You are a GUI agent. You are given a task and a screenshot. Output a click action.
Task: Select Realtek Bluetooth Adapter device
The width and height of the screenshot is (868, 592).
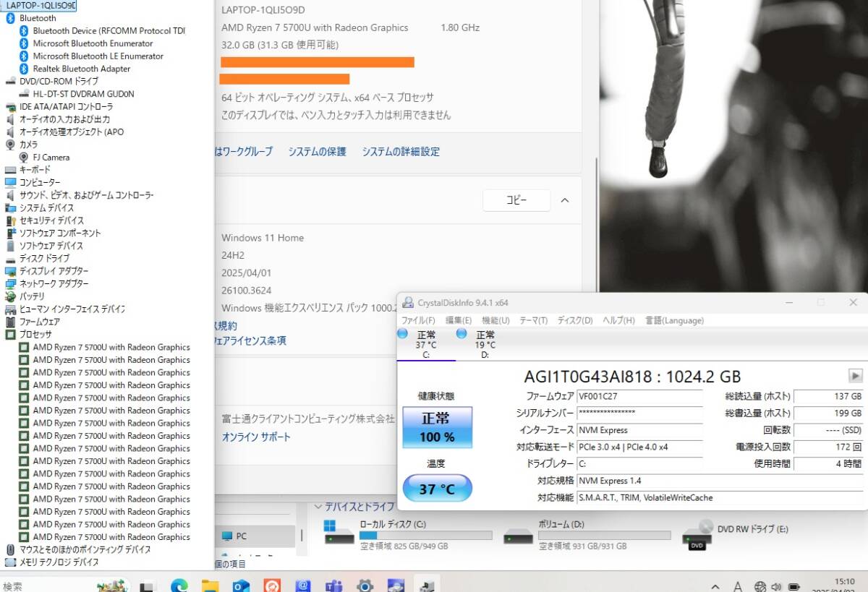click(x=82, y=69)
